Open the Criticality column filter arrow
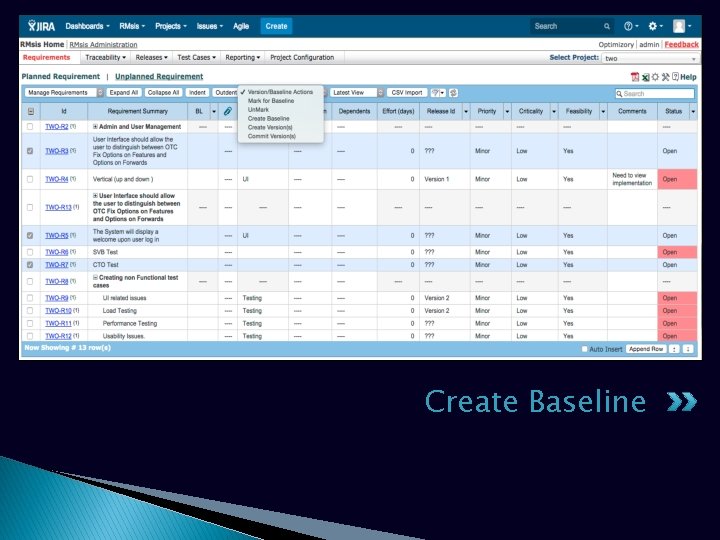 point(554,111)
